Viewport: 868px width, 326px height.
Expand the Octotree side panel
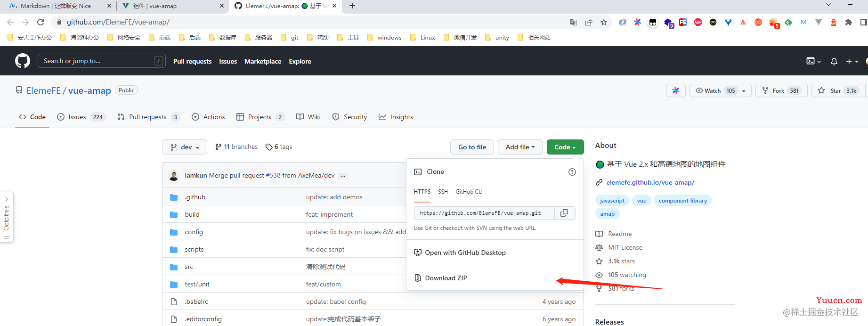(7, 217)
